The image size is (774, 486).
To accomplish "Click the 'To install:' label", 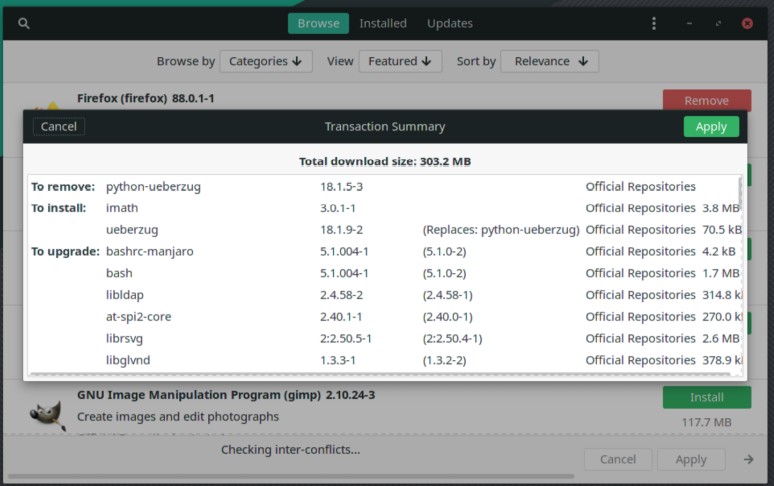I will [59, 208].
